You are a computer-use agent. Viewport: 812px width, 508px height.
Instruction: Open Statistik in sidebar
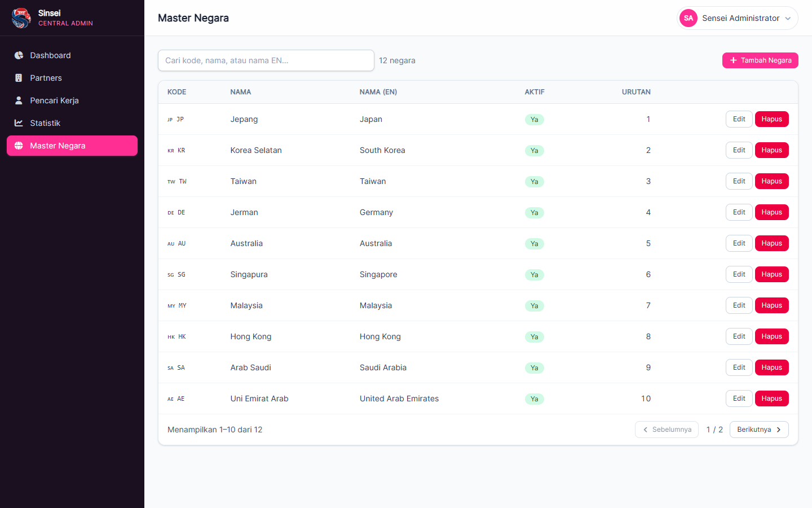click(x=72, y=123)
